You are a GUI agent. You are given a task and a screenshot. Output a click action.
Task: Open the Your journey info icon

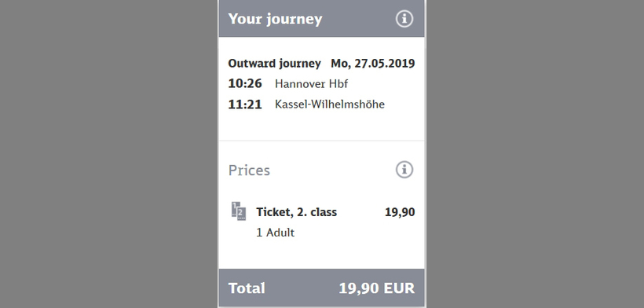(x=404, y=19)
